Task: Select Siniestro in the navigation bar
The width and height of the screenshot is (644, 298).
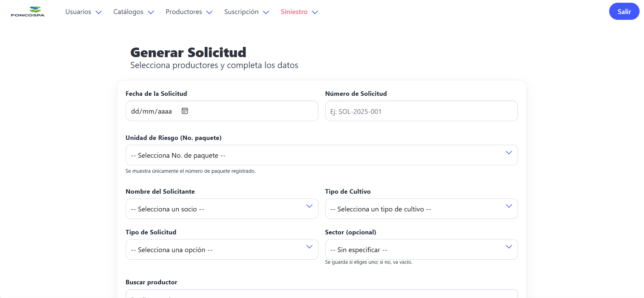Action: 294,12
